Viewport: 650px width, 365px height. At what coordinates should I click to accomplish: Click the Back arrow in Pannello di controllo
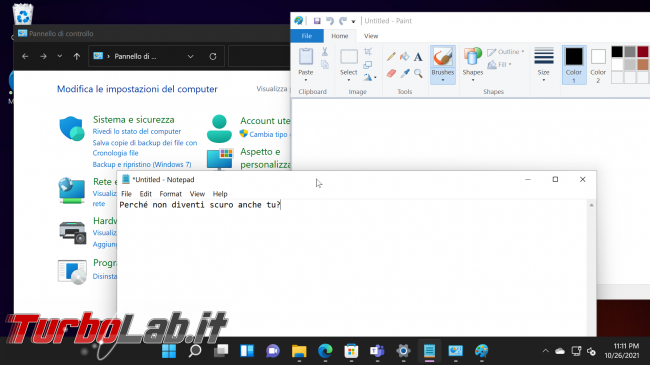pos(25,56)
